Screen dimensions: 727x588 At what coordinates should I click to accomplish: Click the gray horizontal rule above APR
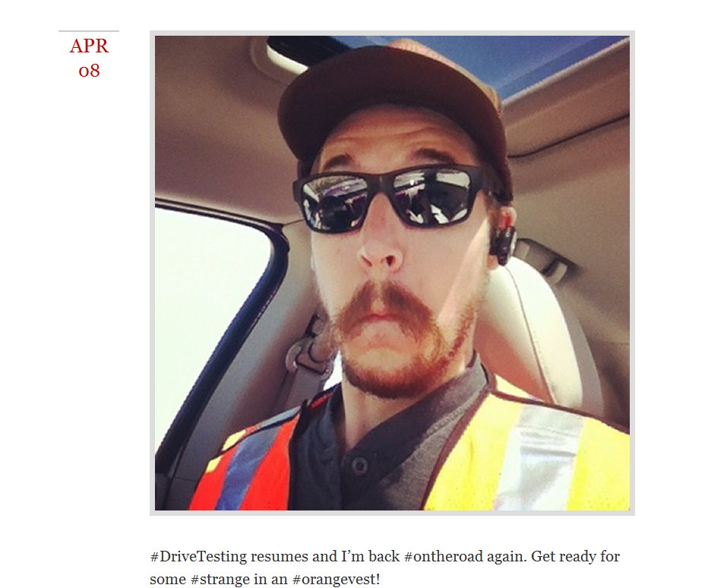pyautogui.click(x=89, y=31)
